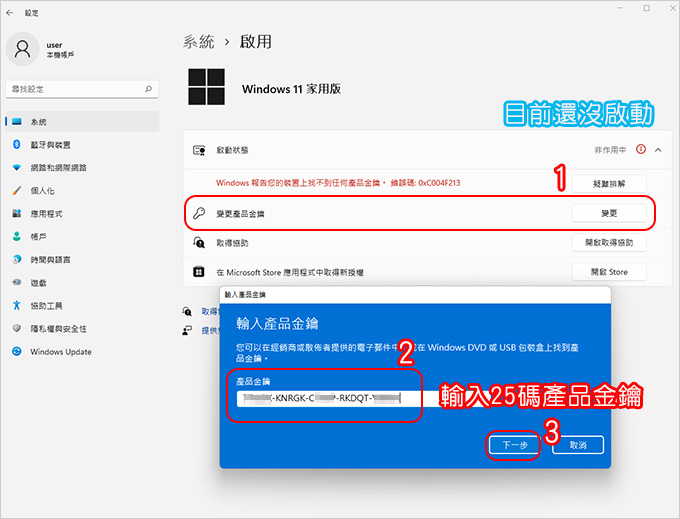Focus the 尋找設定 search field
Screen dimensions: 680x519
(x=82, y=89)
